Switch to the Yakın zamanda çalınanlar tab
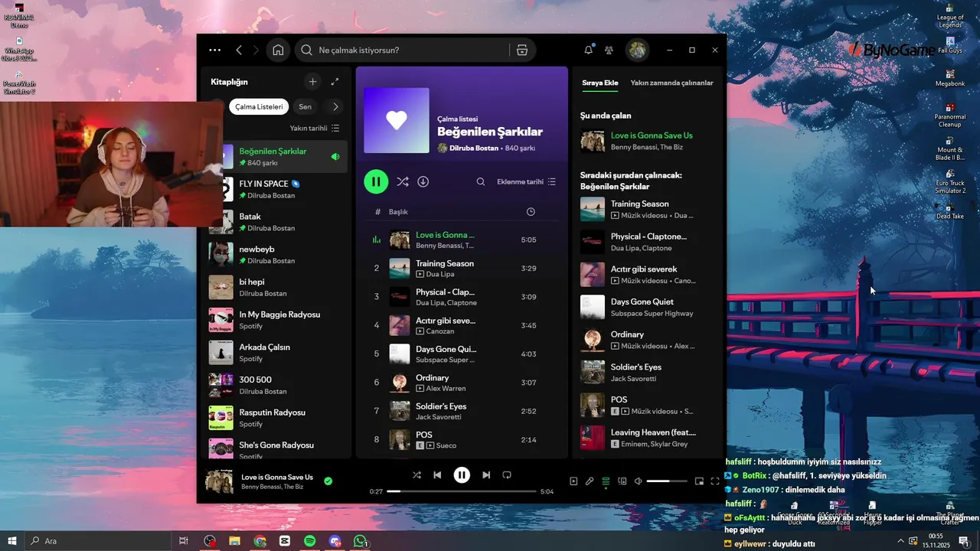 click(x=671, y=83)
